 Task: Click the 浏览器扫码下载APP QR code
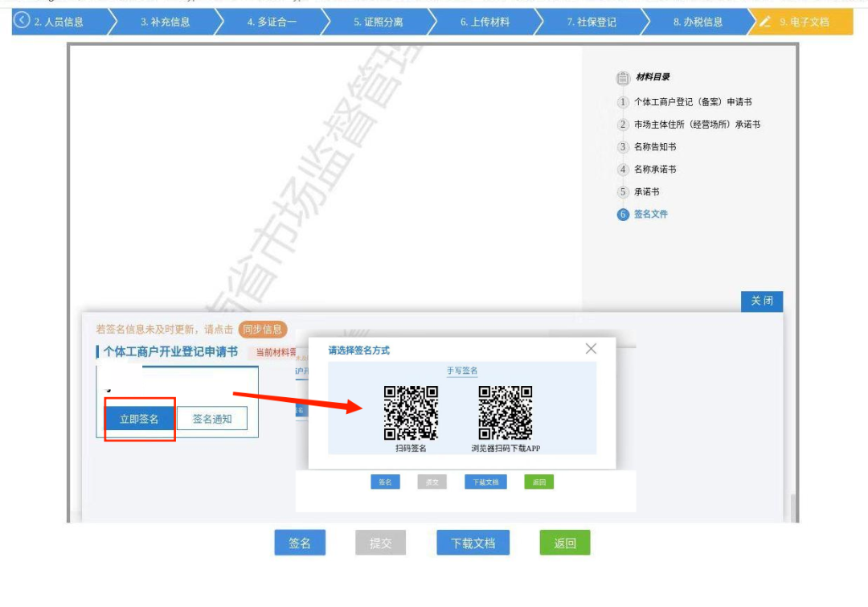coord(506,412)
